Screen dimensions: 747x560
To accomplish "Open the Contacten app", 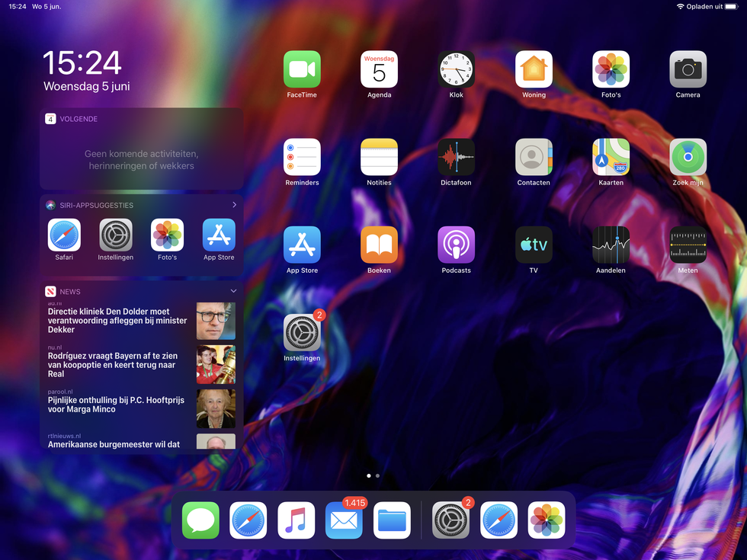I will [x=534, y=157].
